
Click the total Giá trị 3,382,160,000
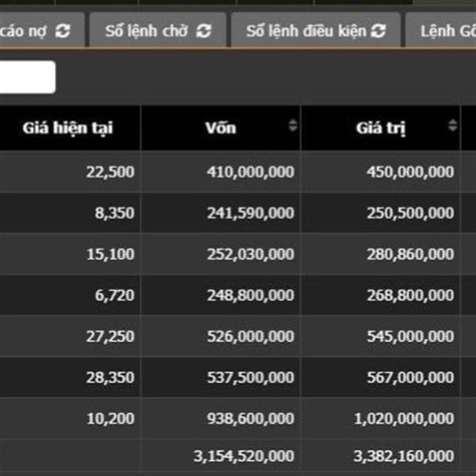(x=404, y=456)
